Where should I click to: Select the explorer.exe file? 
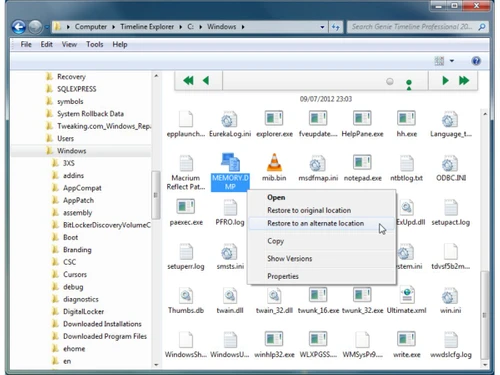pyautogui.click(x=274, y=124)
